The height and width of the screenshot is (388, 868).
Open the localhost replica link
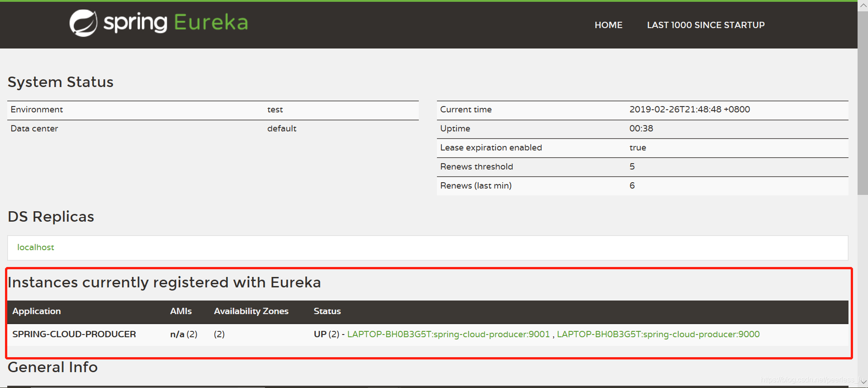pos(35,247)
